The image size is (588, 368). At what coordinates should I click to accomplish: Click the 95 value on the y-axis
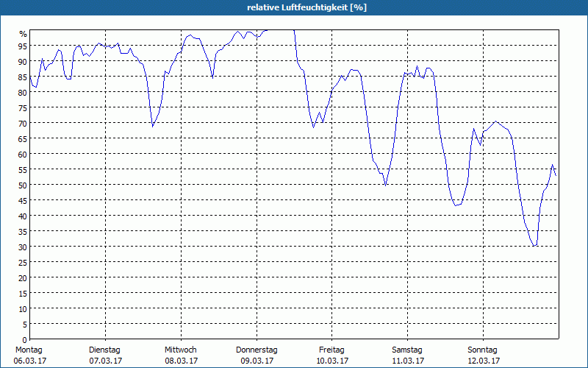(23, 46)
